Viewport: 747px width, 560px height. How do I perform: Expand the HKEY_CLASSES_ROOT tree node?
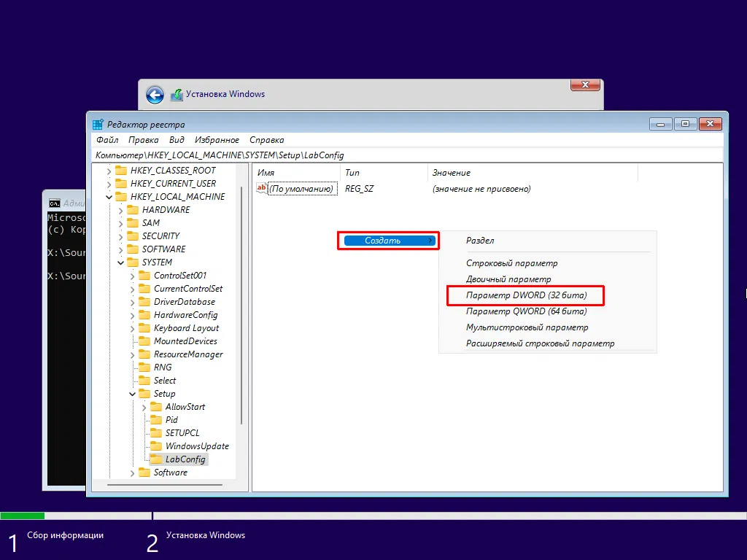pyautogui.click(x=108, y=170)
